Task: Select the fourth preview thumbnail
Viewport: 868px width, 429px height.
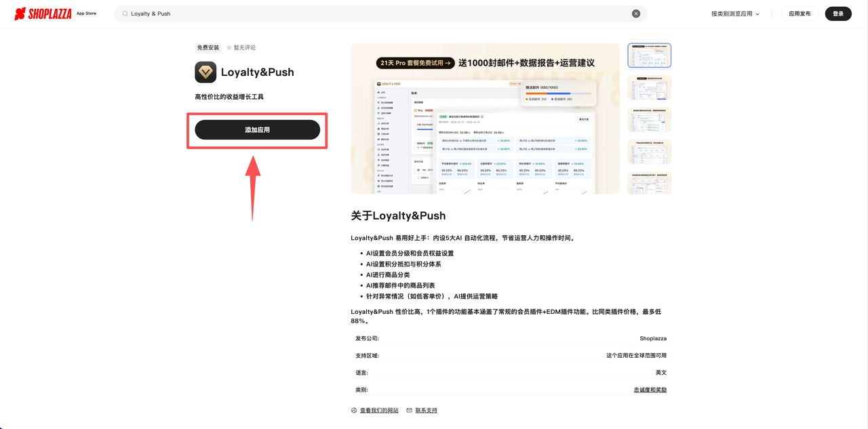Action: click(x=649, y=152)
